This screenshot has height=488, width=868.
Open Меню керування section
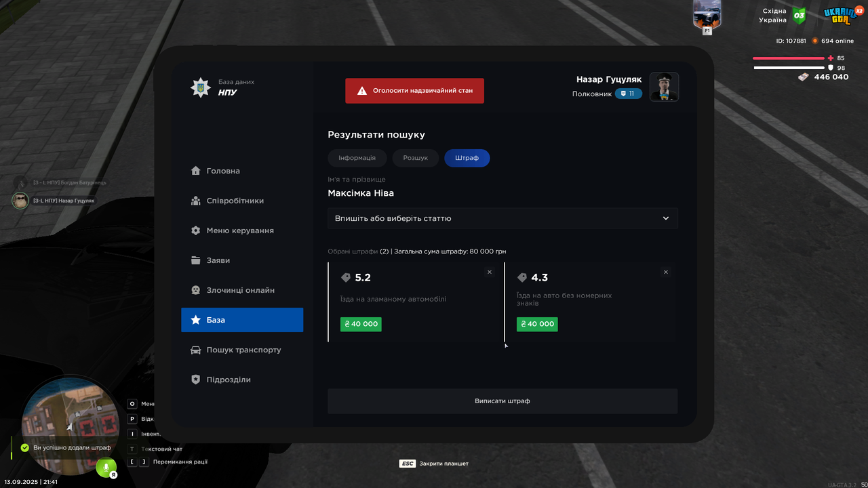(242, 230)
